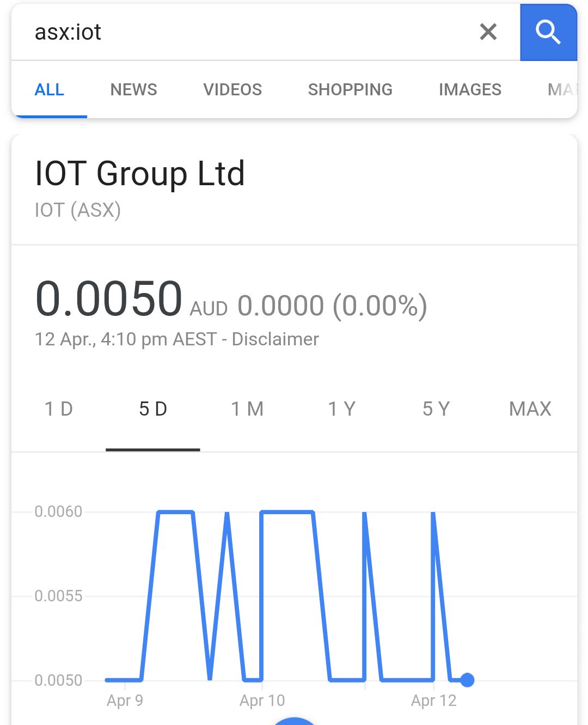Open the NEWS tab
The width and height of the screenshot is (588, 725).
tap(133, 89)
